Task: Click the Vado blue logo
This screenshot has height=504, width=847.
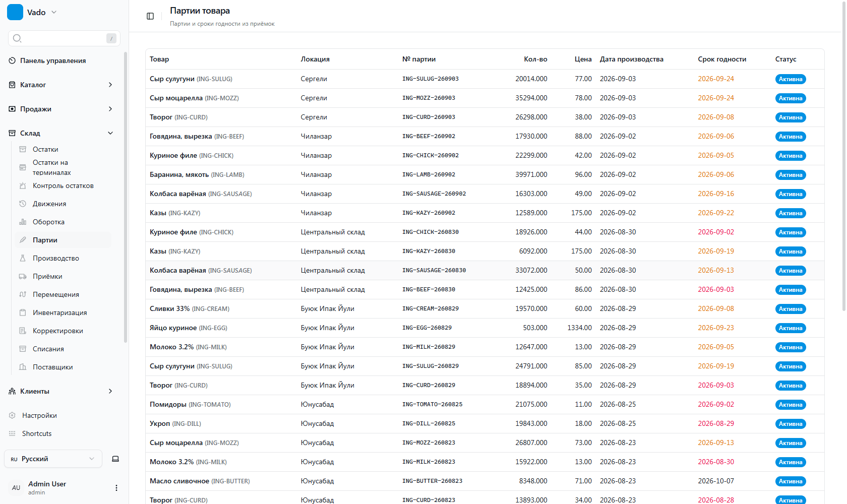Action: (x=15, y=12)
